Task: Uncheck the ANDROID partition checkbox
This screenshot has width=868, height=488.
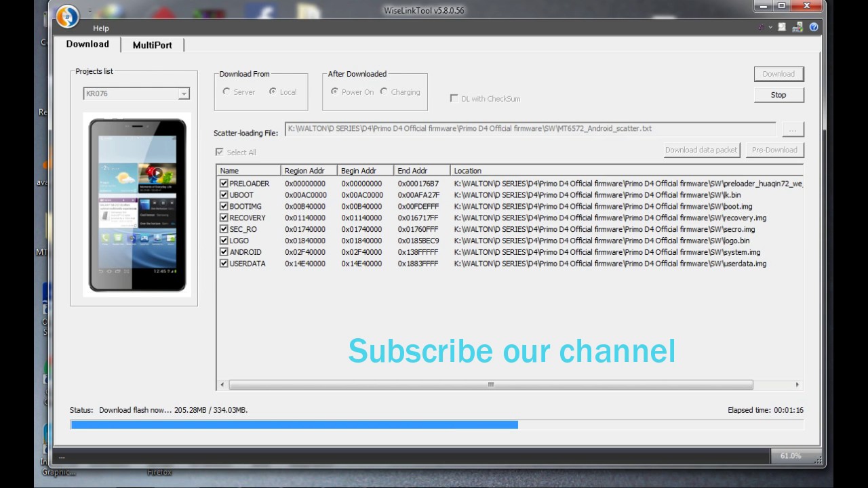Action: click(224, 252)
